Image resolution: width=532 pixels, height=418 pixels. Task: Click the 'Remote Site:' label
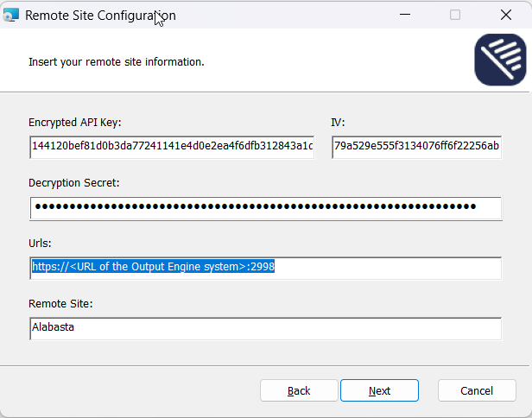(60, 304)
